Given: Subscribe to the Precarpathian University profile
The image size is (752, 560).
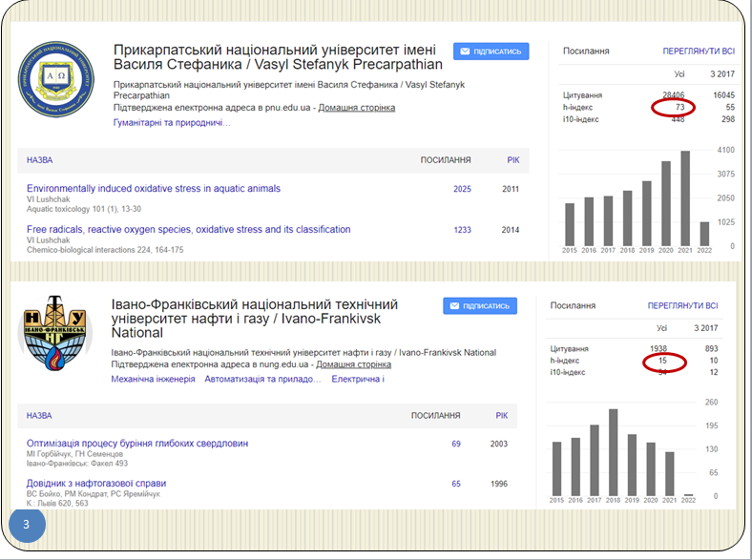Looking at the screenshot, I should point(491,52).
